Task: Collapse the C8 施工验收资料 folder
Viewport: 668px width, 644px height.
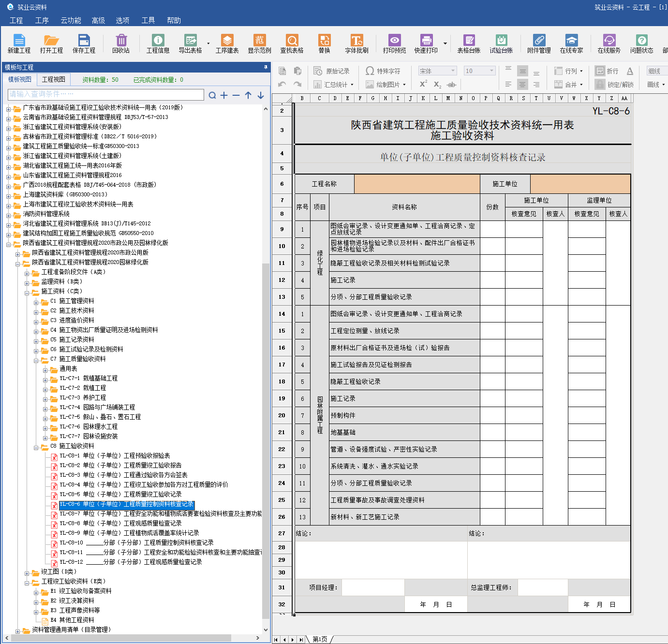Action: pyautogui.click(x=36, y=448)
